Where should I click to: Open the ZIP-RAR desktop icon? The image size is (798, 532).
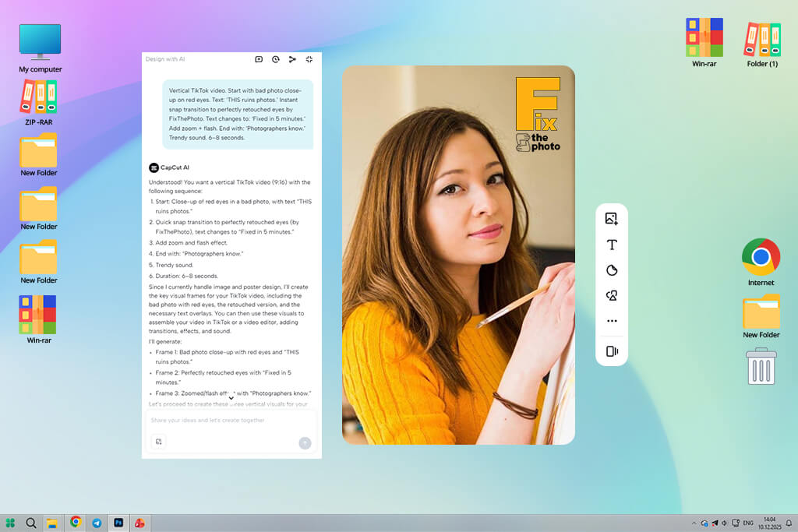39,102
